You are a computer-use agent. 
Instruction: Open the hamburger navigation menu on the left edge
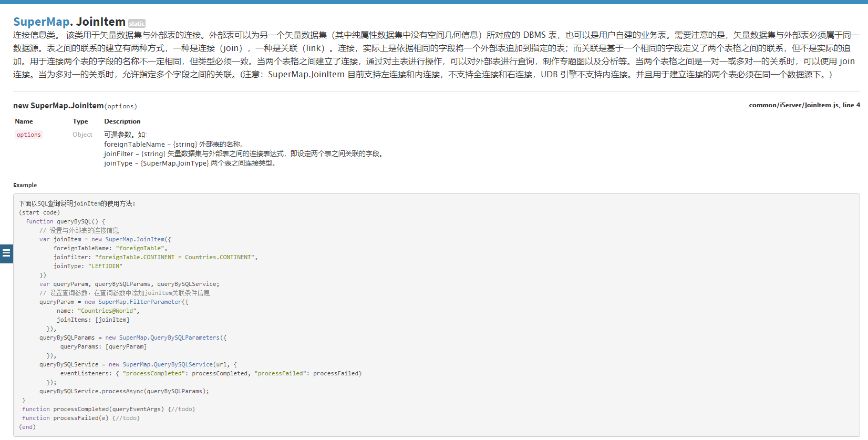click(6, 253)
